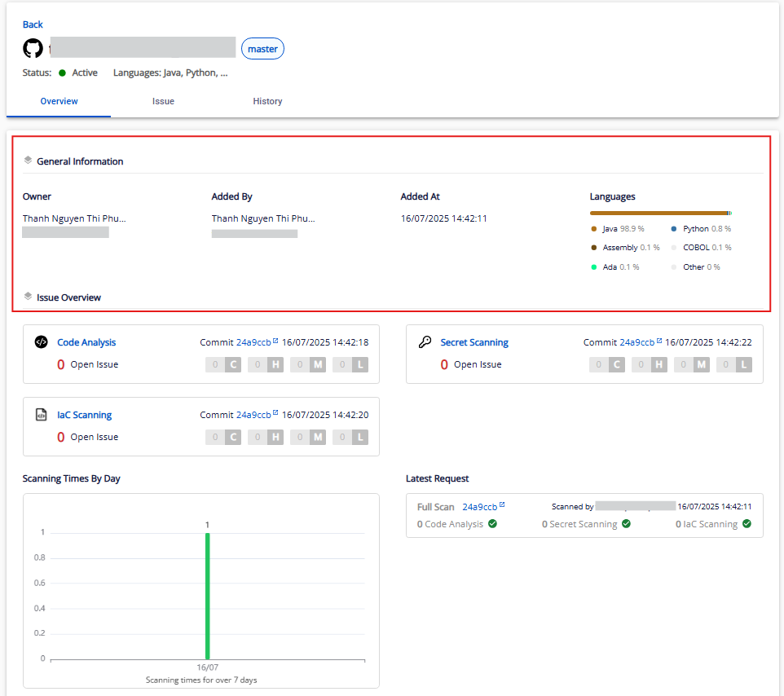The width and height of the screenshot is (784, 696).
Task: Switch to the Overview tab
Action: pos(59,101)
